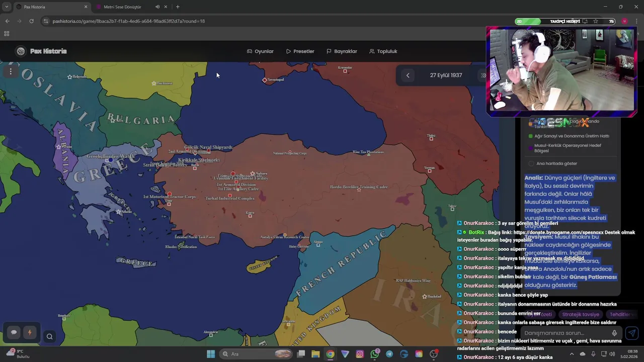Bookmark this page with star icon
The width and height of the screenshot is (644, 362).
596,21
